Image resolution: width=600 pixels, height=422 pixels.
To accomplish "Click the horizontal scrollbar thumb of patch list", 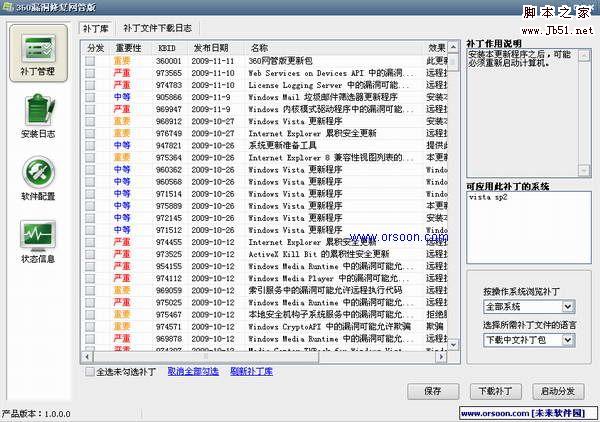I will coord(206,357).
